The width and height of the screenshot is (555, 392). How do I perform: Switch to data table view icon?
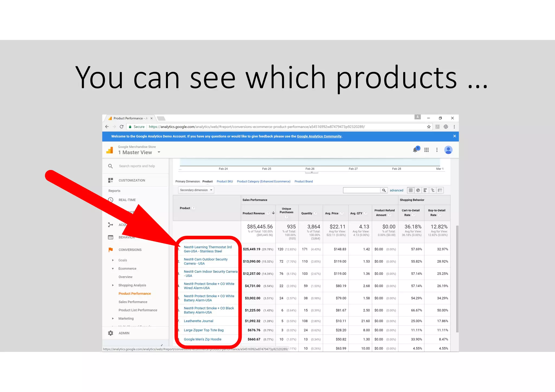click(411, 190)
